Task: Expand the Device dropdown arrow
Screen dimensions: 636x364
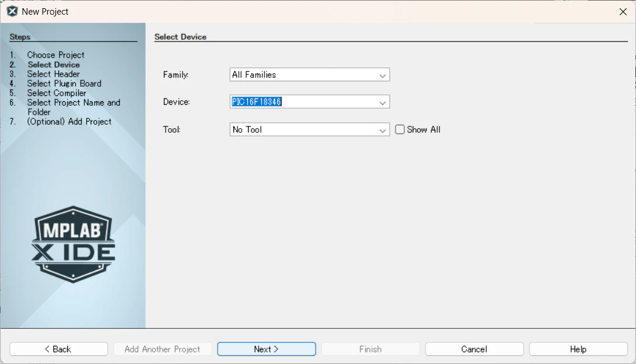Action: (382, 102)
